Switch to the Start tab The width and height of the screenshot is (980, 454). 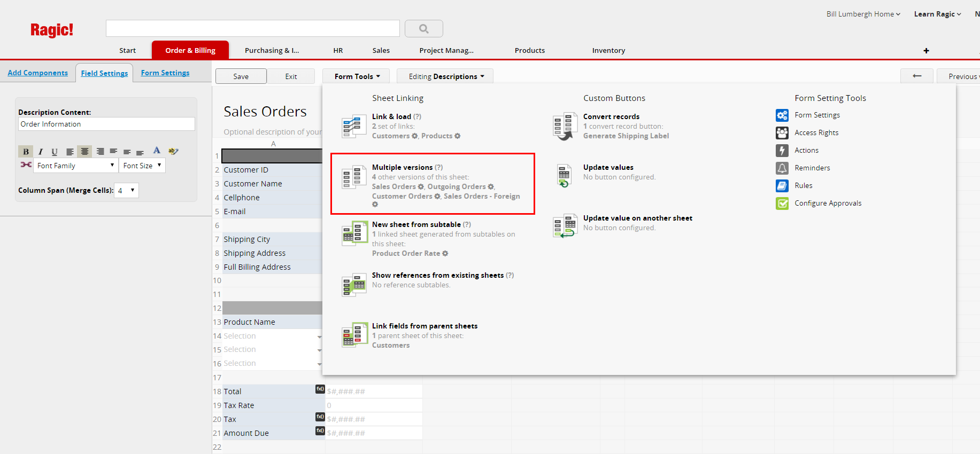point(127,51)
